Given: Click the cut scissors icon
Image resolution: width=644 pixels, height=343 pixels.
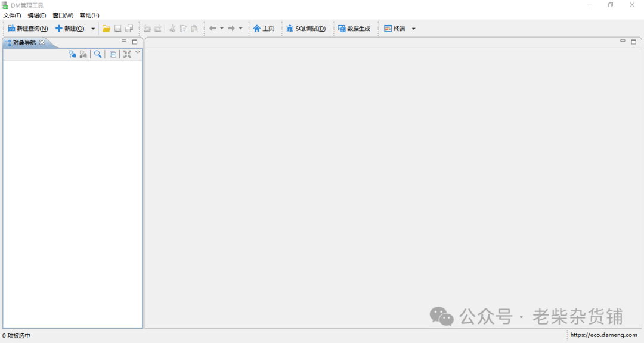Looking at the screenshot, I should [172, 29].
